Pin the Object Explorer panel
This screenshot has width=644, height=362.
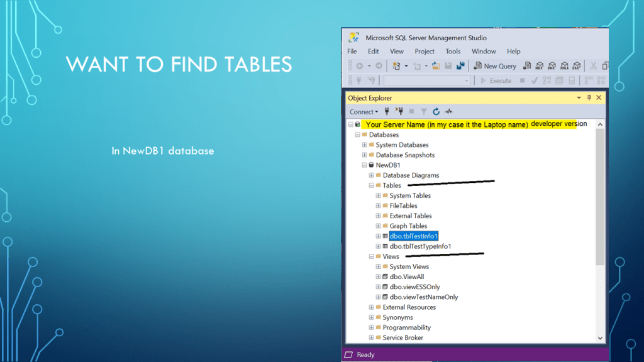tap(589, 98)
